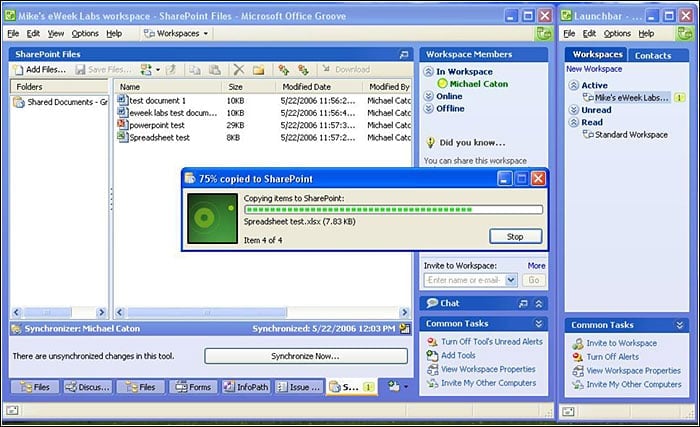The width and height of the screenshot is (700, 427).
Task: Click the copy progress bar in the dialog
Action: pos(393,209)
